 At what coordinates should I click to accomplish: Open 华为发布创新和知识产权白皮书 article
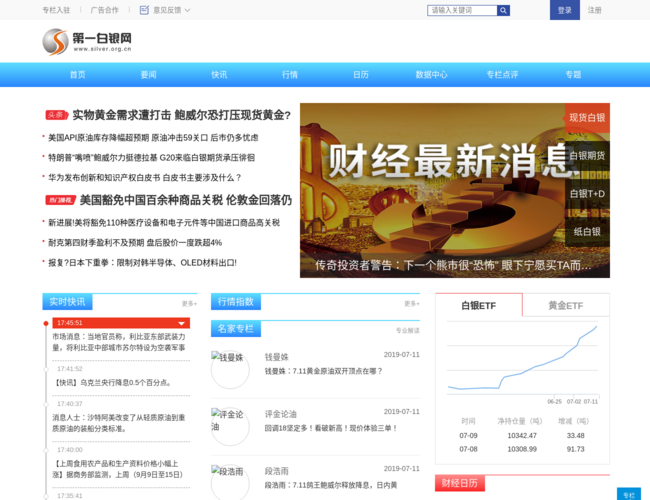[x=144, y=177]
